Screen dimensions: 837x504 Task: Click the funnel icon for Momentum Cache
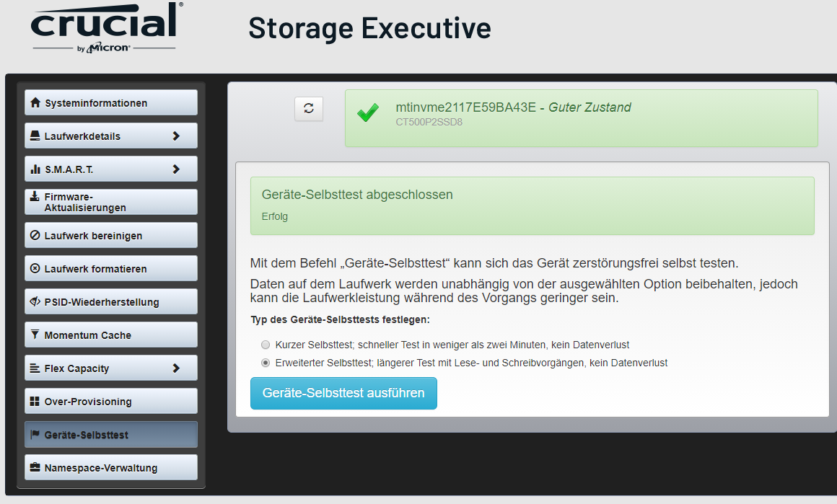point(35,335)
